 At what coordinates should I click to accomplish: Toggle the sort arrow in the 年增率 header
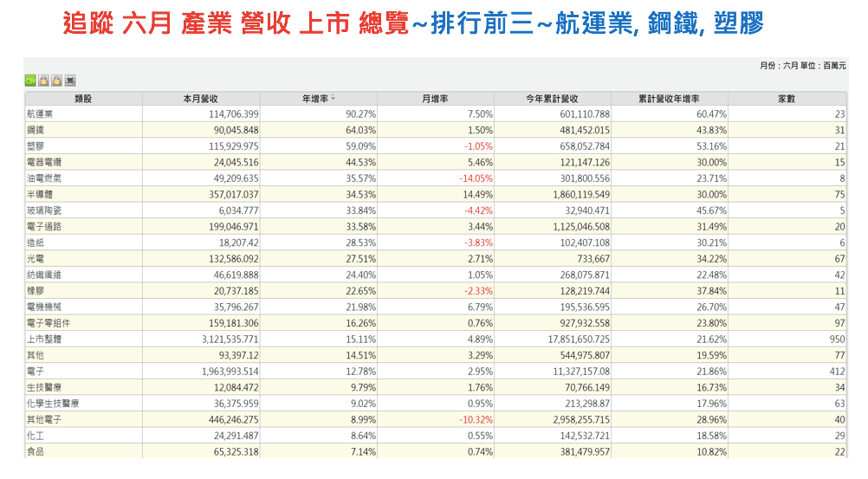(334, 98)
